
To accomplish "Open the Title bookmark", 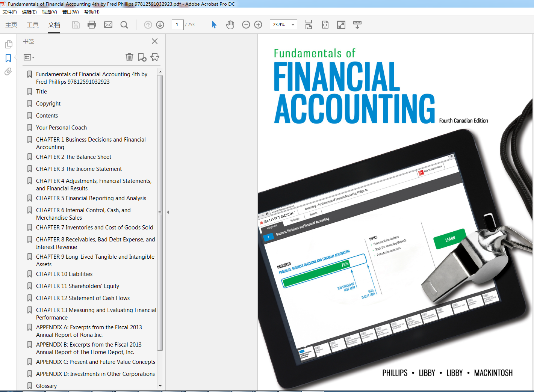I will click(41, 92).
